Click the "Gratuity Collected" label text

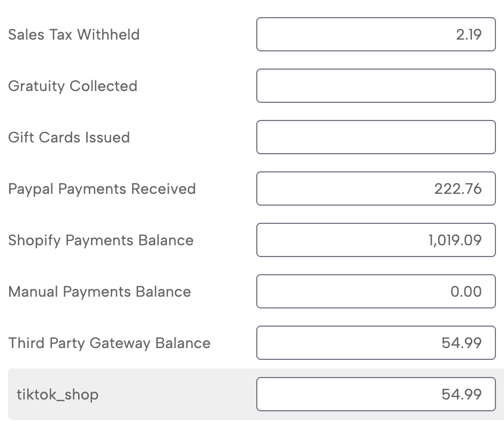click(x=73, y=86)
